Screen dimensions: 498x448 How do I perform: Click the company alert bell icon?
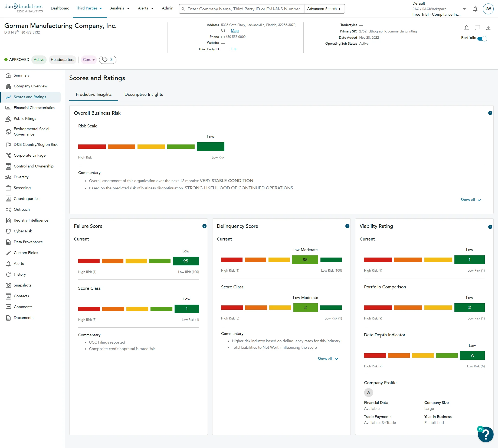click(x=466, y=28)
